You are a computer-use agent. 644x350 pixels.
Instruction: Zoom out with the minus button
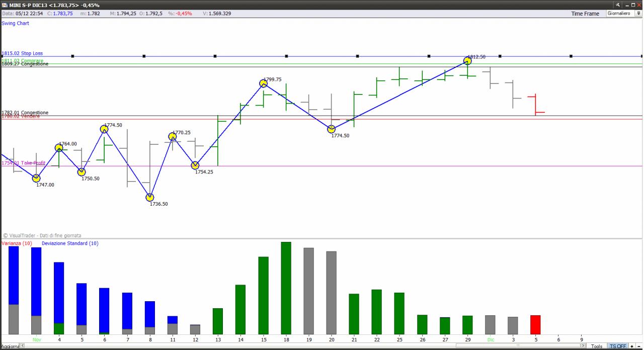point(638,346)
